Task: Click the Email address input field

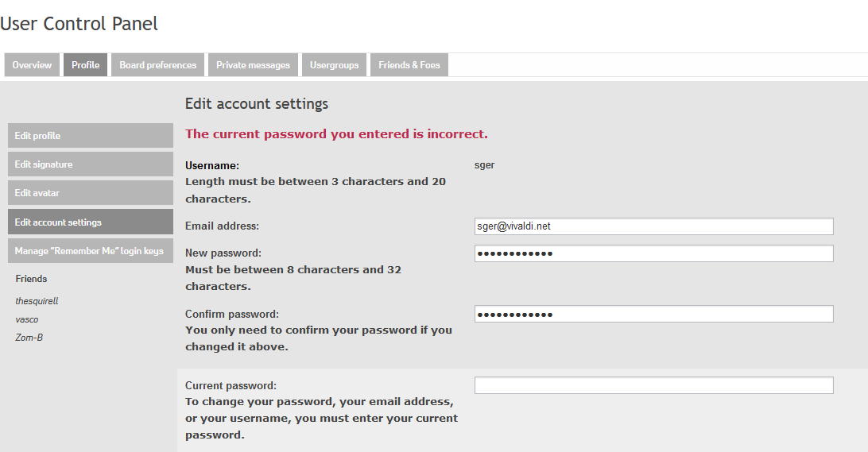Action: [653, 226]
